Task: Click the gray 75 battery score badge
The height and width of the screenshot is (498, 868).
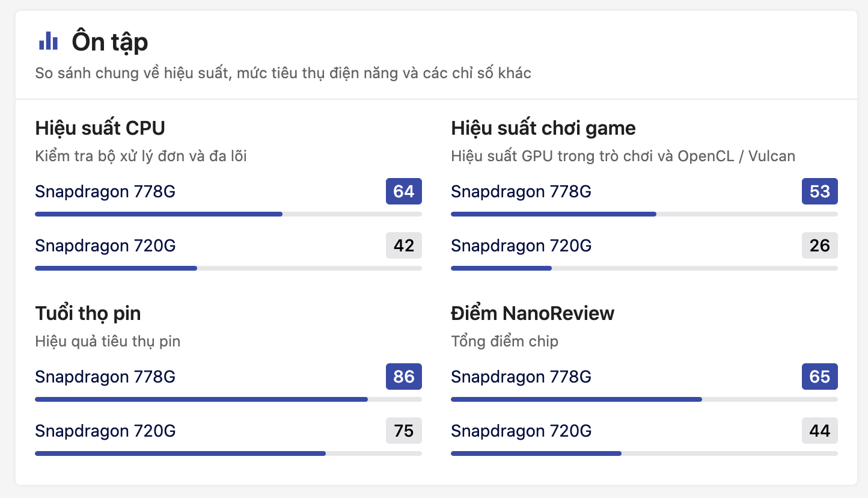Action: click(403, 431)
